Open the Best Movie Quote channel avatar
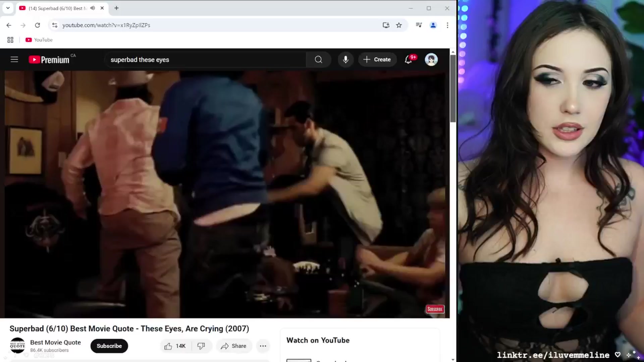This screenshot has height=362, width=644. click(17, 346)
